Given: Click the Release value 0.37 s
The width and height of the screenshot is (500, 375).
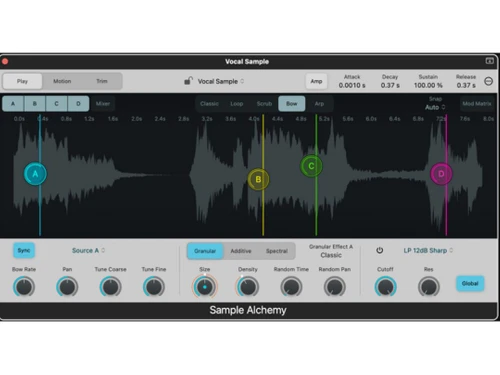Looking at the screenshot, I should coord(466,85).
